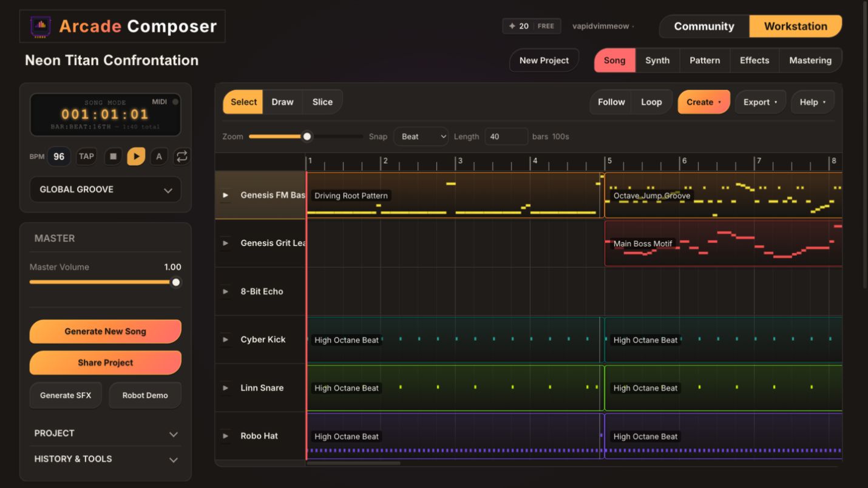Click the 20 credits FREE badge
868x488 pixels.
click(x=532, y=26)
